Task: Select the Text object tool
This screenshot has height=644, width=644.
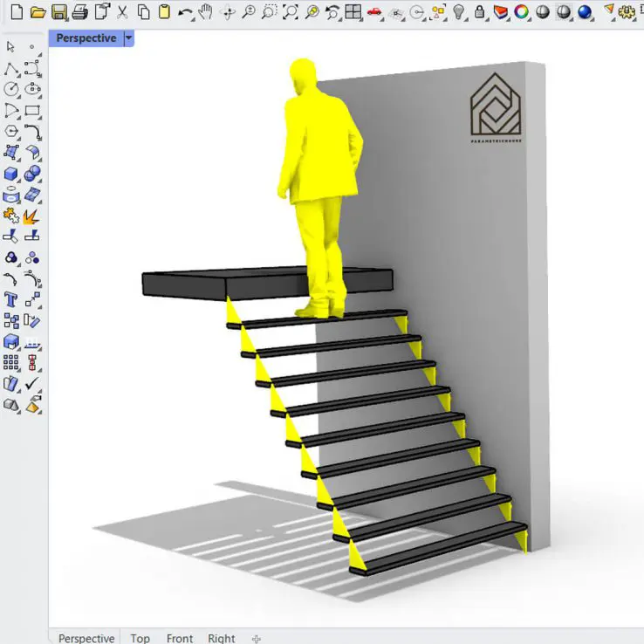Action: coord(11,299)
